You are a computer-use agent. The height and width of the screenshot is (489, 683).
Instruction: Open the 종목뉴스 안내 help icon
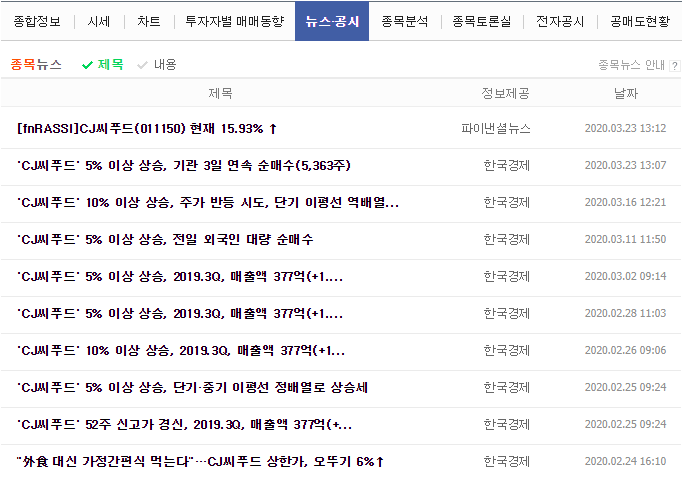[675, 66]
